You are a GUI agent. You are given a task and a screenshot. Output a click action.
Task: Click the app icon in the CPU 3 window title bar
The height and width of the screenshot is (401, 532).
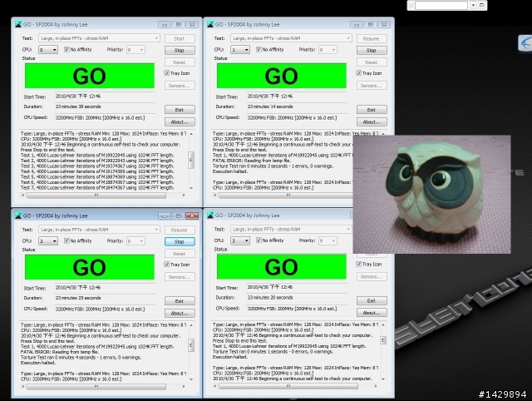tap(210, 215)
